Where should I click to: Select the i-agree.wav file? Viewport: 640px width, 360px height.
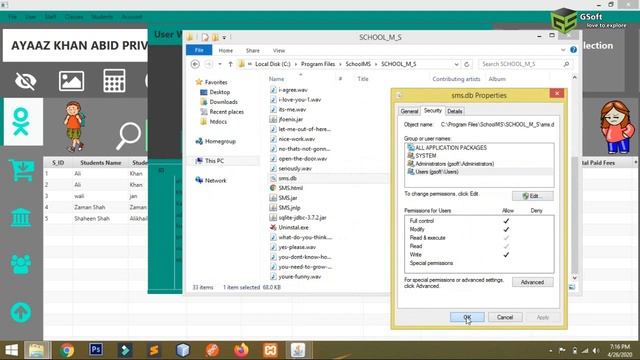[293, 90]
